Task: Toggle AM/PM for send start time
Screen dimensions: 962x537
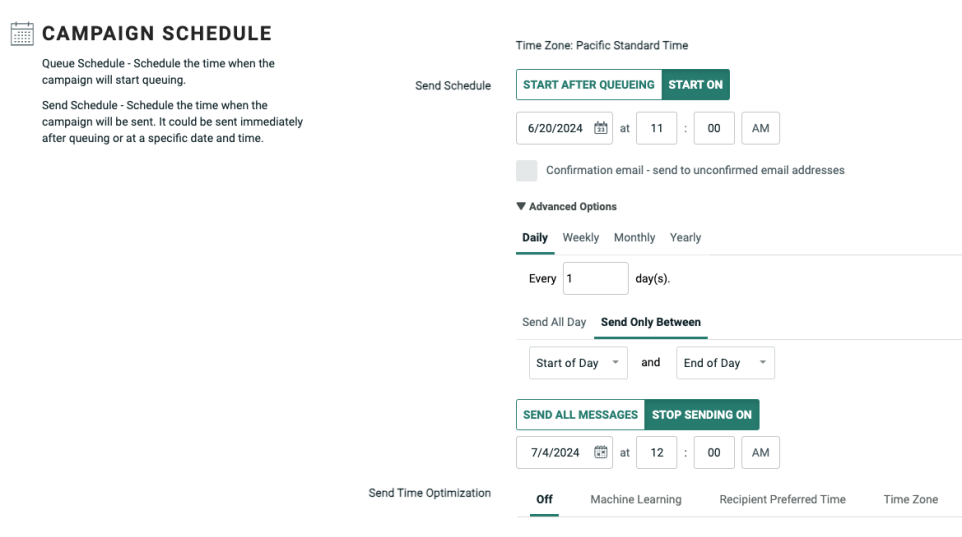Action: pos(760,128)
